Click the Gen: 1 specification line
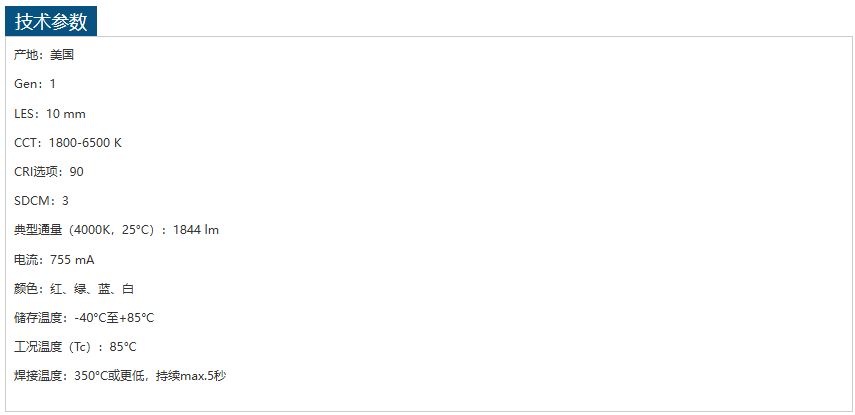The image size is (855, 415). 35,84
